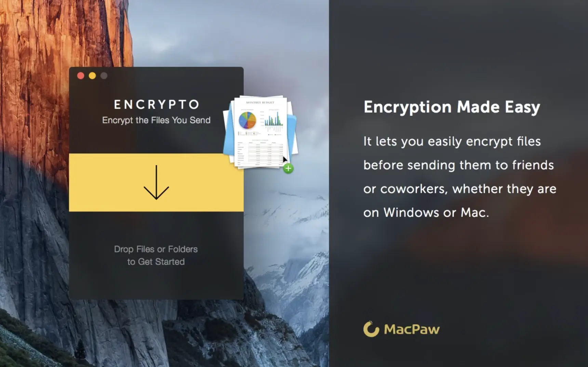
Task: Click the blue folder behind the documents
Action: tap(293, 135)
